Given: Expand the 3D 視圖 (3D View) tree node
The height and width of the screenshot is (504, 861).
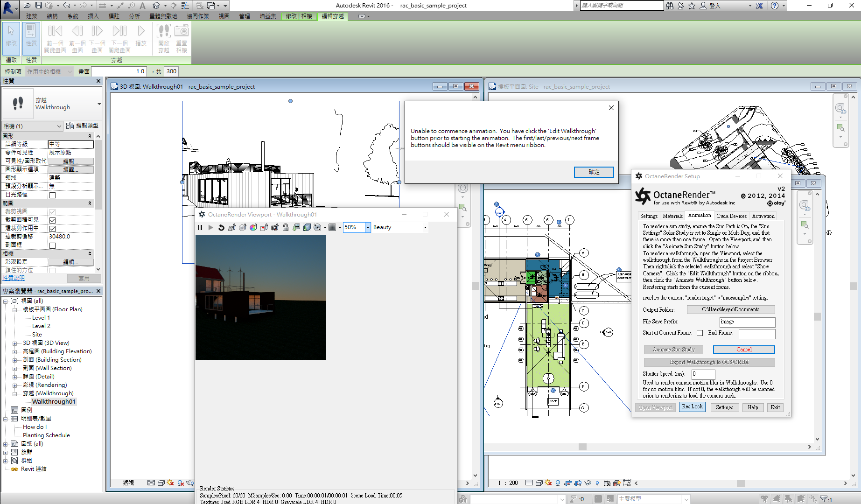Looking at the screenshot, I should (15, 343).
